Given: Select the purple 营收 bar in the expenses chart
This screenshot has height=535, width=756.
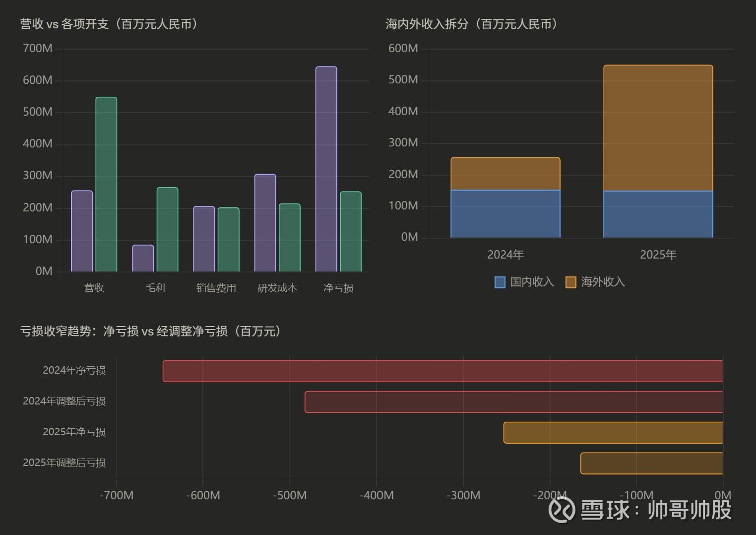Looking at the screenshot, I should [82, 231].
